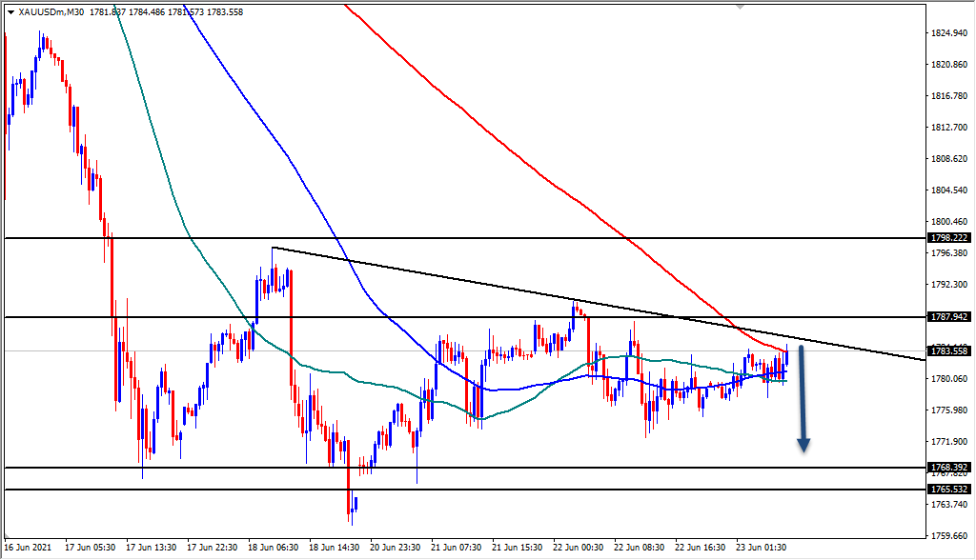Click the 18 Jun 06:30 time label

pos(273,548)
